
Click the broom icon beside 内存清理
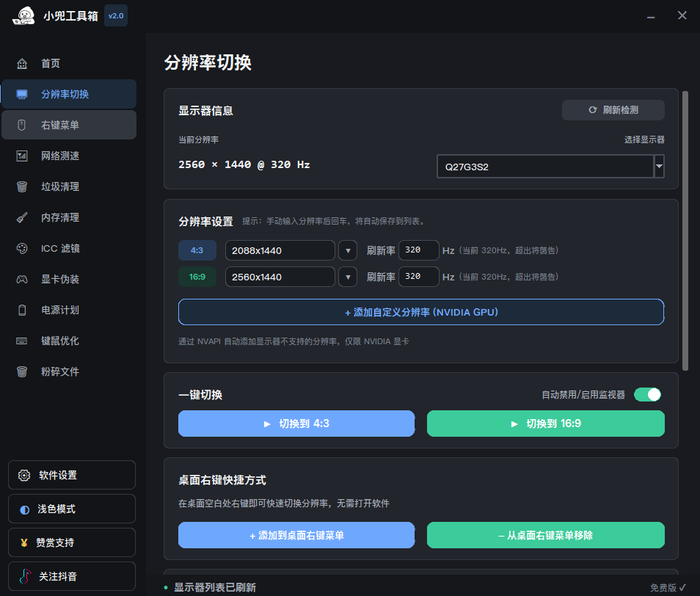22,217
